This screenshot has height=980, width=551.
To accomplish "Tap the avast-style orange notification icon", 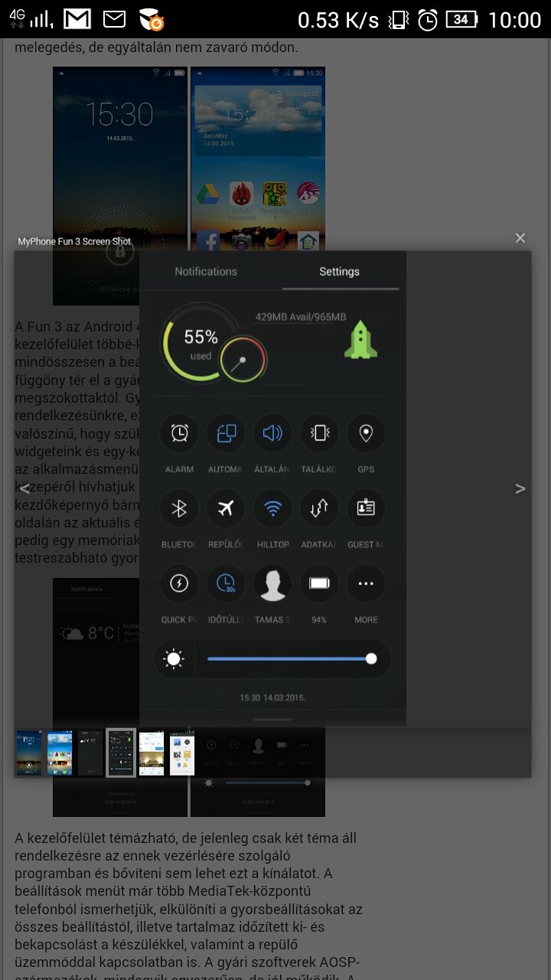I will tap(152, 20).
